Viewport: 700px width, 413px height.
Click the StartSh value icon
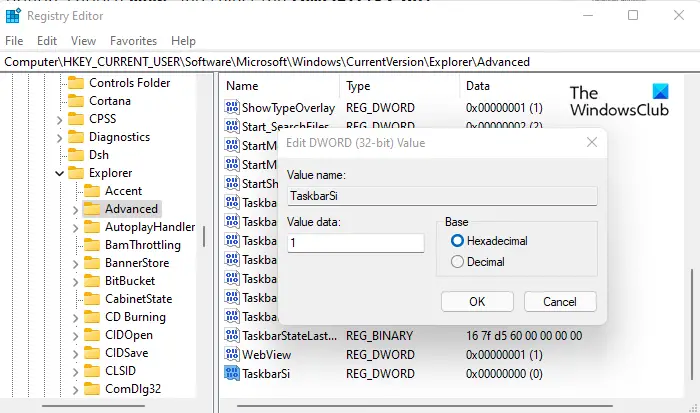[232, 184]
